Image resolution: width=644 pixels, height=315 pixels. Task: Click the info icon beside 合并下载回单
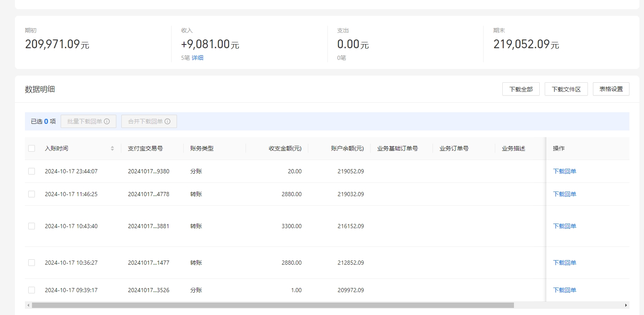(x=167, y=121)
